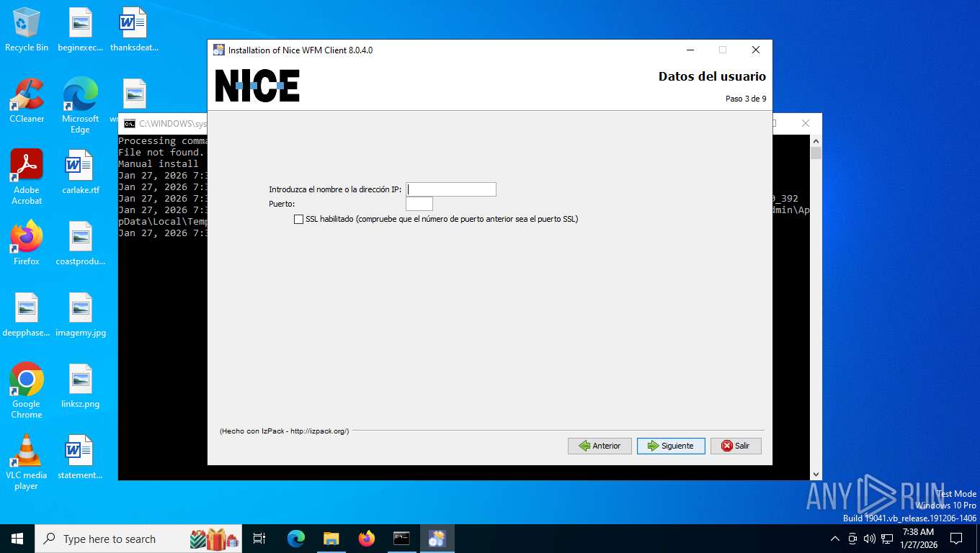
Task: Open volume control in system tray
Action: point(870,539)
